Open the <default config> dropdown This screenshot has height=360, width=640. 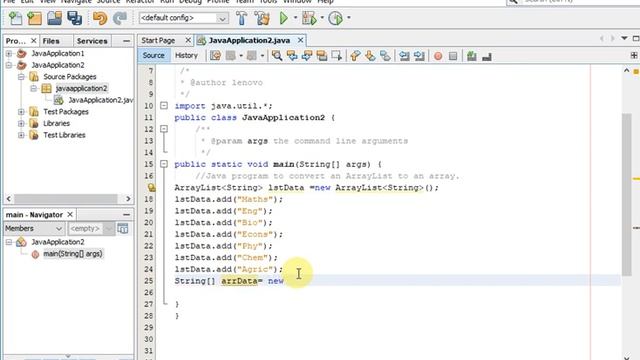pos(183,18)
